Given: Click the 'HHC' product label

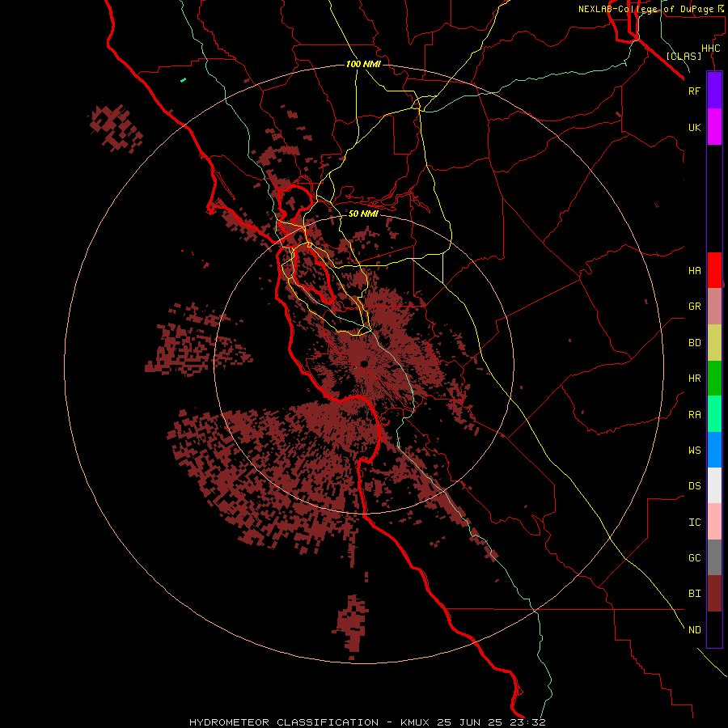Looking at the screenshot, I should (x=710, y=49).
